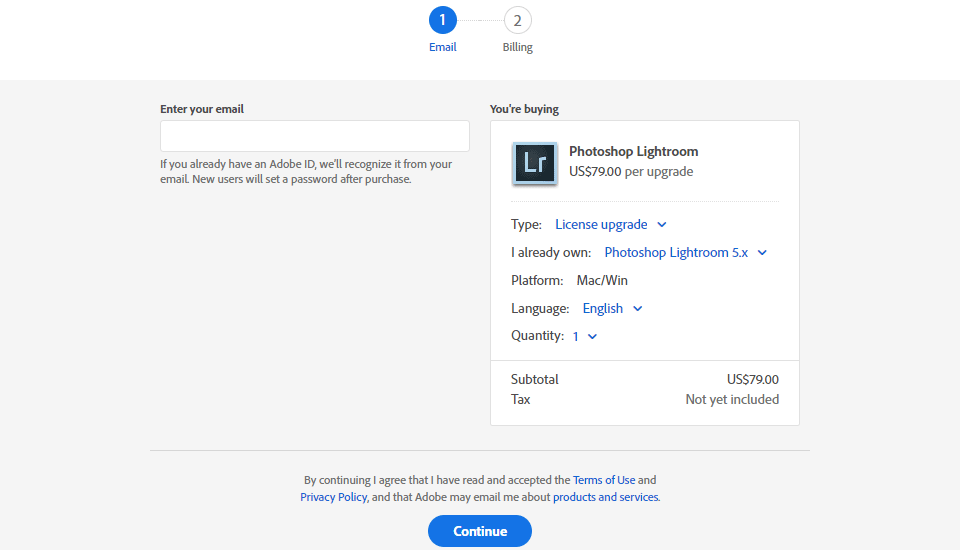Screen dimensions: 960x550
Task: Open the Quantity 1 dropdown
Action: coord(585,336)
